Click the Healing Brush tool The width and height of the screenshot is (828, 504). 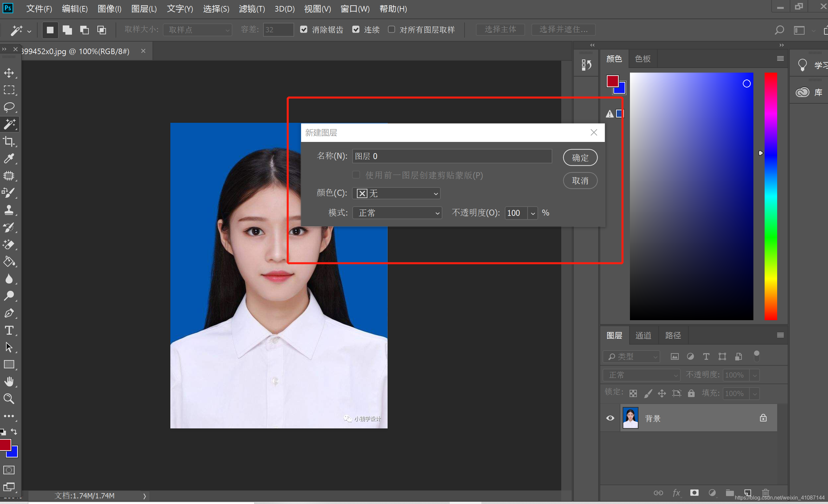click(10, 192)
